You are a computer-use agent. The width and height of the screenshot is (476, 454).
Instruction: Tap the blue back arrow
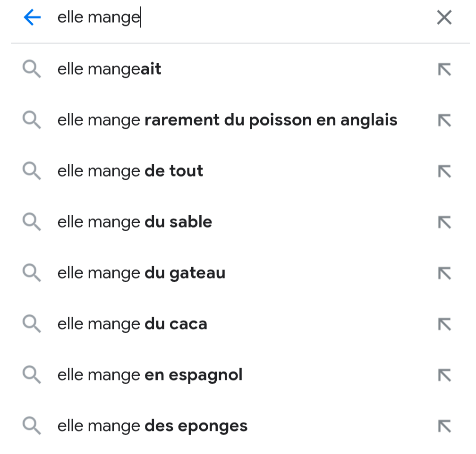point(32,18)
